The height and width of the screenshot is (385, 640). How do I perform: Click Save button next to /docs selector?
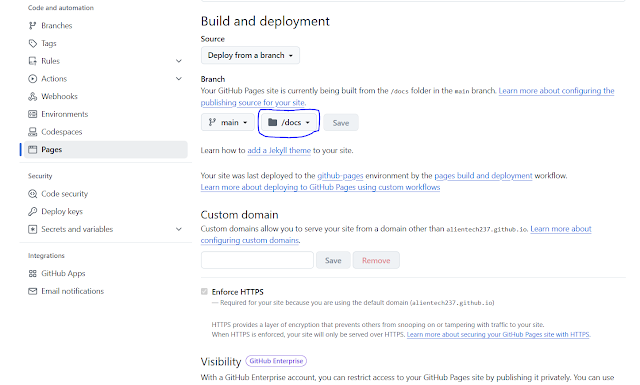click(x=341, y=122)
